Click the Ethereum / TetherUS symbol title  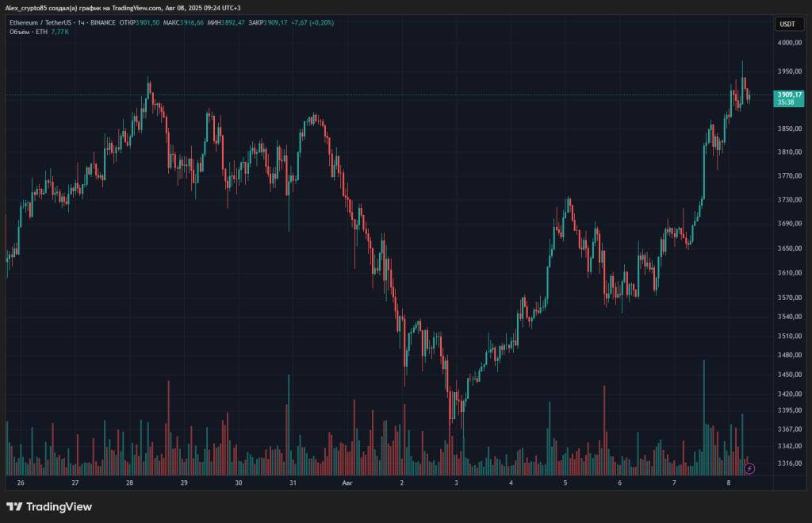(x=39, y=23)
